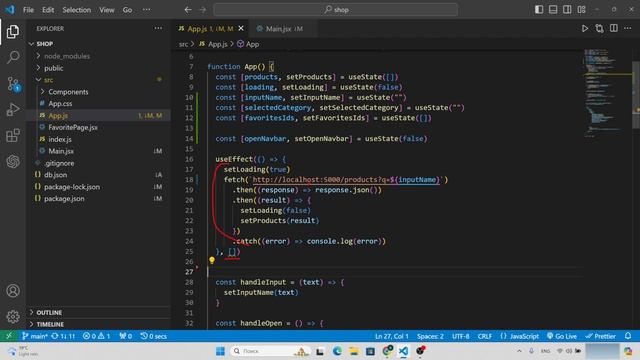Image resolution: width=640 pixels, height=360 pixels.
Task: Toggle the bottom panel layout icon
Action: click(x=553, y=9)
